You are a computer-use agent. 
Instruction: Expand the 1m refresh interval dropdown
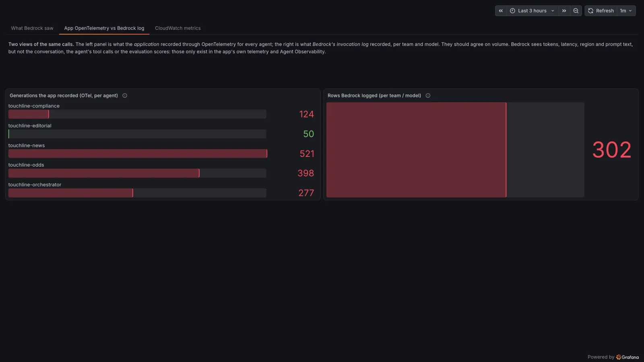pyautogui.click(x=626, y=11)
